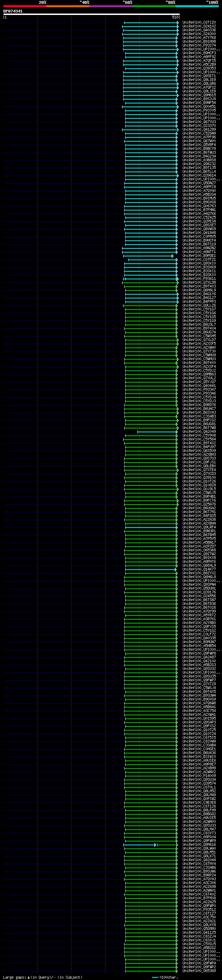This screenshot has height=980, width=222.
Task: Open hit UniRef100_A9NZN2
Action: [x=199, y=248]
